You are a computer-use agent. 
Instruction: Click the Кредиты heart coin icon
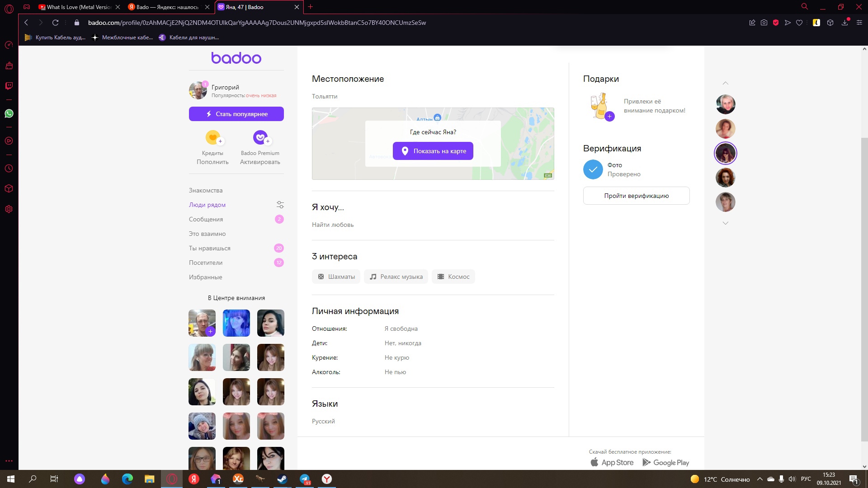212,137
